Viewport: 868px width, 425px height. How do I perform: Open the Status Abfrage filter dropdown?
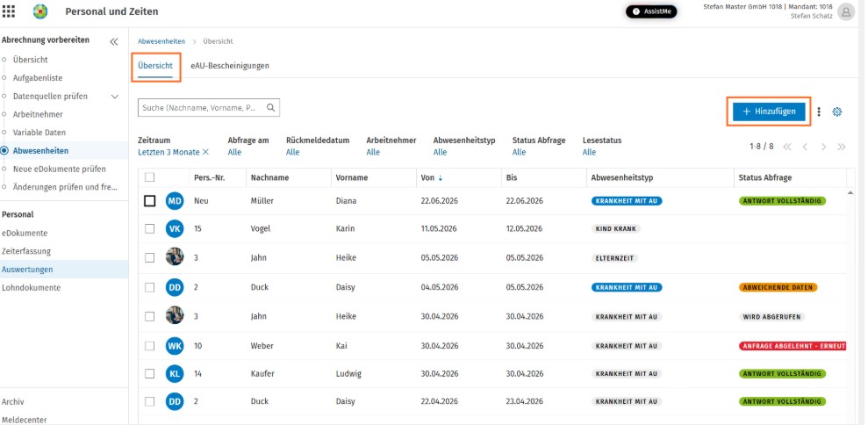(519, 153)
